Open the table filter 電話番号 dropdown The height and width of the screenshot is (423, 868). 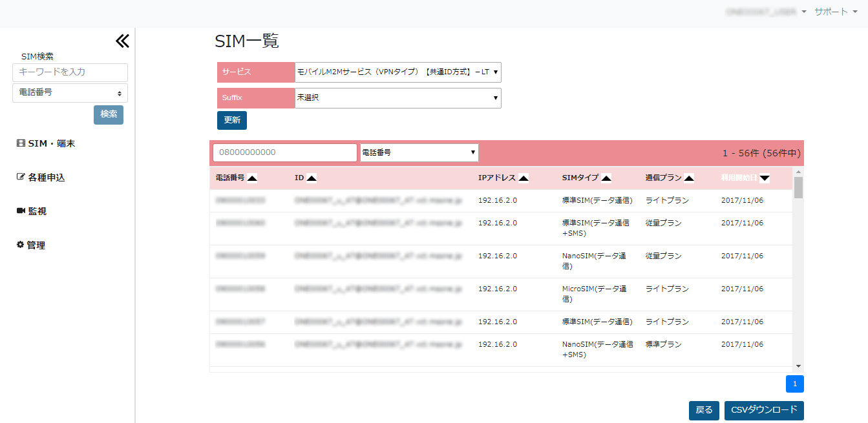pos(419,152)
